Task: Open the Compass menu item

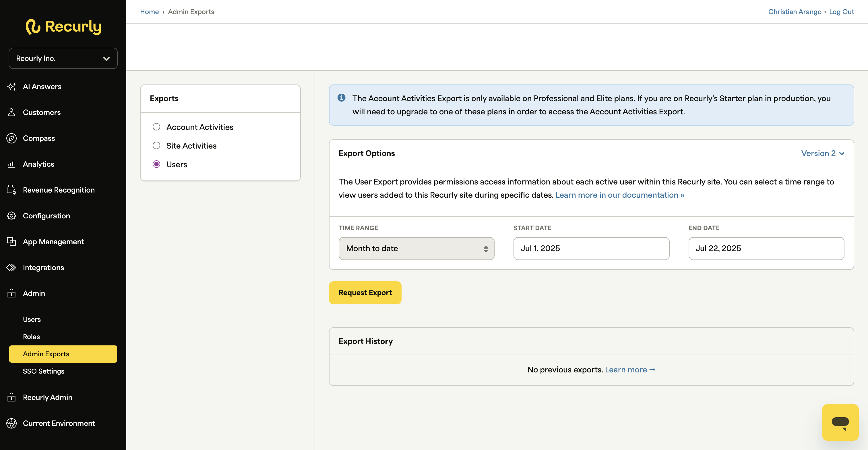Action: point(39,138)
